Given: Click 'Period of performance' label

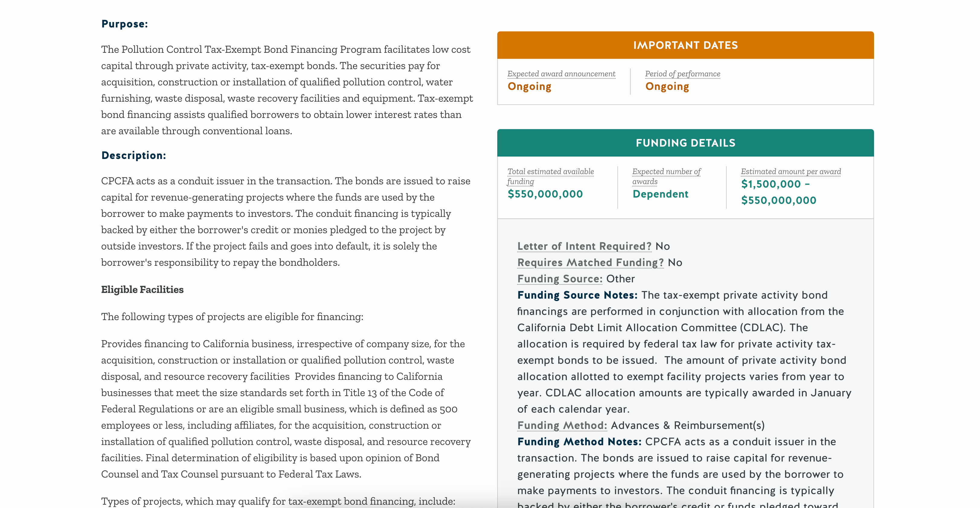Looking at the screenshot, I should tap(683, 74).
